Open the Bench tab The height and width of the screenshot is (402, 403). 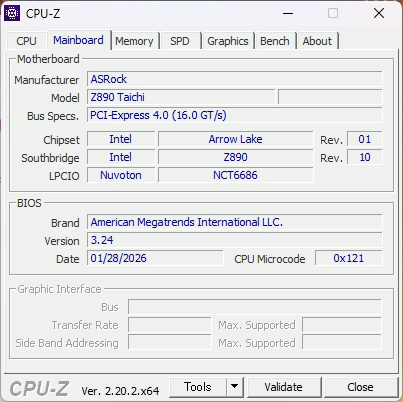click(x=275, y=41)
